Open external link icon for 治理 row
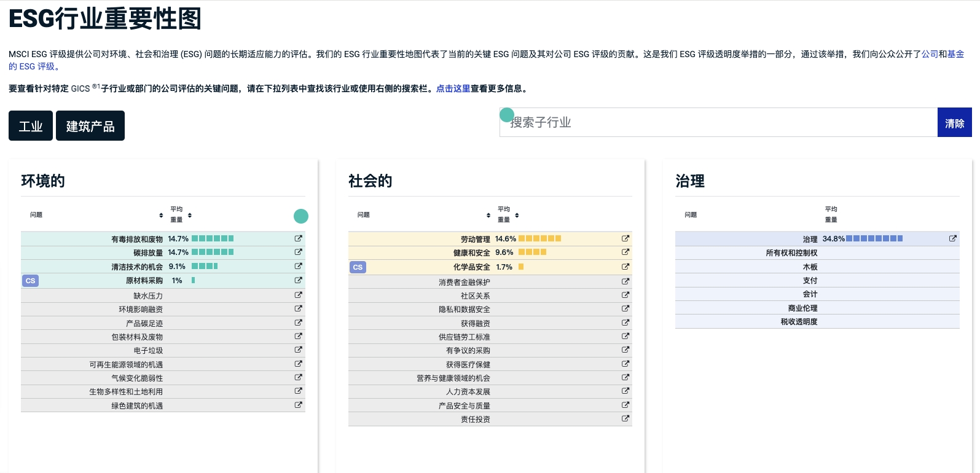The height and width of the screenshot is (473, 980). coord(952,238)
